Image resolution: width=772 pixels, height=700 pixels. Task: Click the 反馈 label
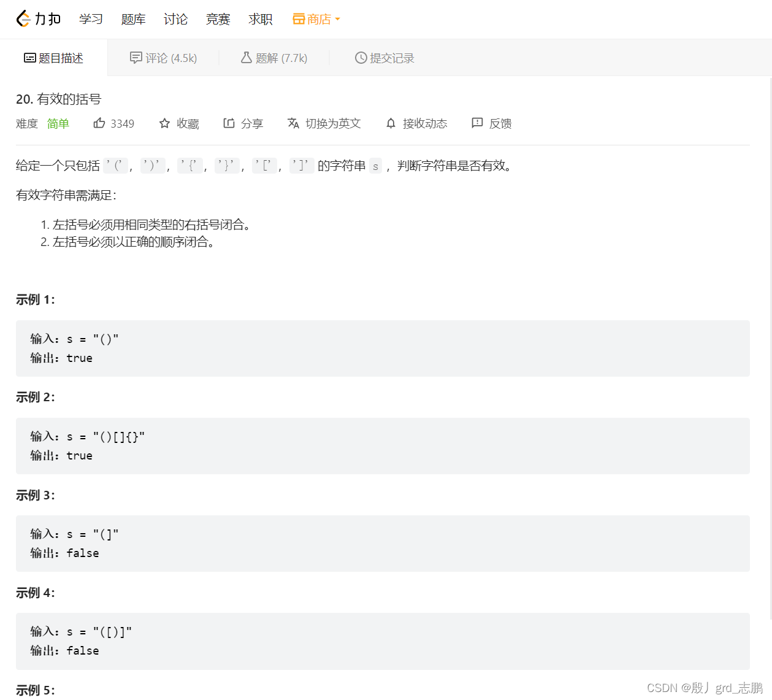pos(500,123)
